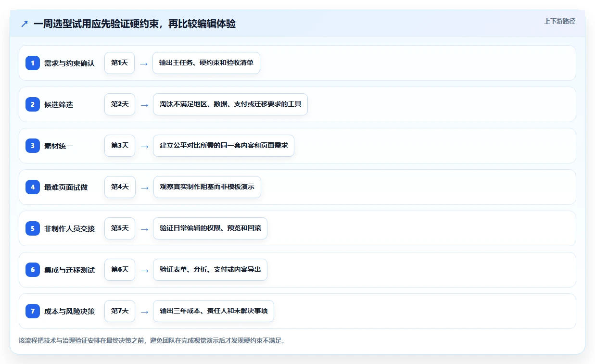Click the arrow after 第7天
The image size is (595, 364).
pyautogui.click(x=144, y=312)
